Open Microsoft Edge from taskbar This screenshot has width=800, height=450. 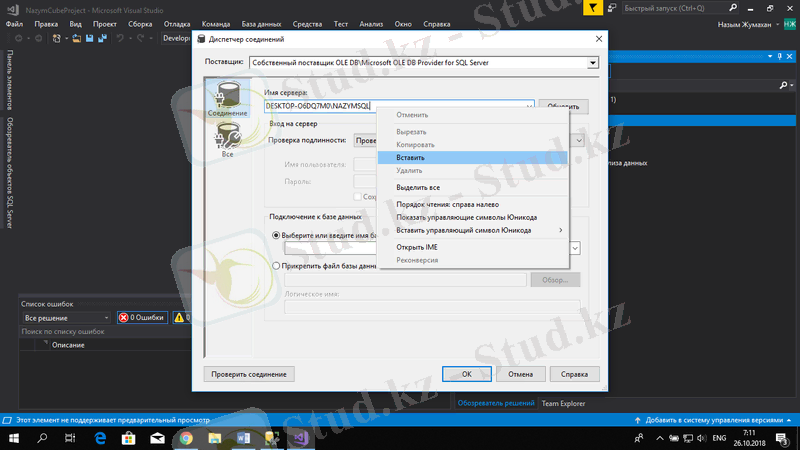(101, 438)
